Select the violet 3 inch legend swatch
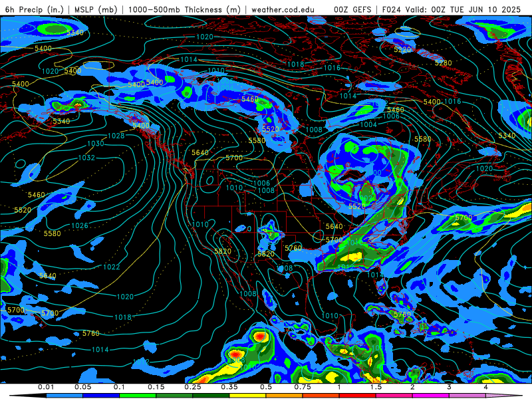 [467, 396]
